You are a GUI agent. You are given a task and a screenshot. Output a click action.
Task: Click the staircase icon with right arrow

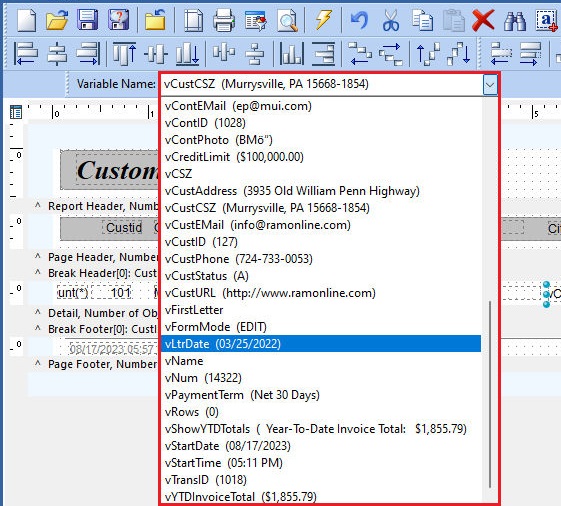[391, 54]
